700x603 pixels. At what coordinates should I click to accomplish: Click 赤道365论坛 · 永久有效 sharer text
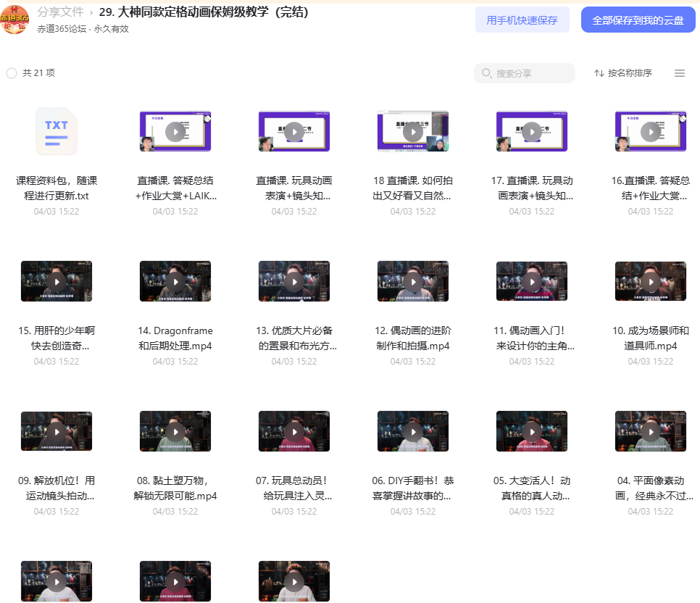tap(83, 28)
